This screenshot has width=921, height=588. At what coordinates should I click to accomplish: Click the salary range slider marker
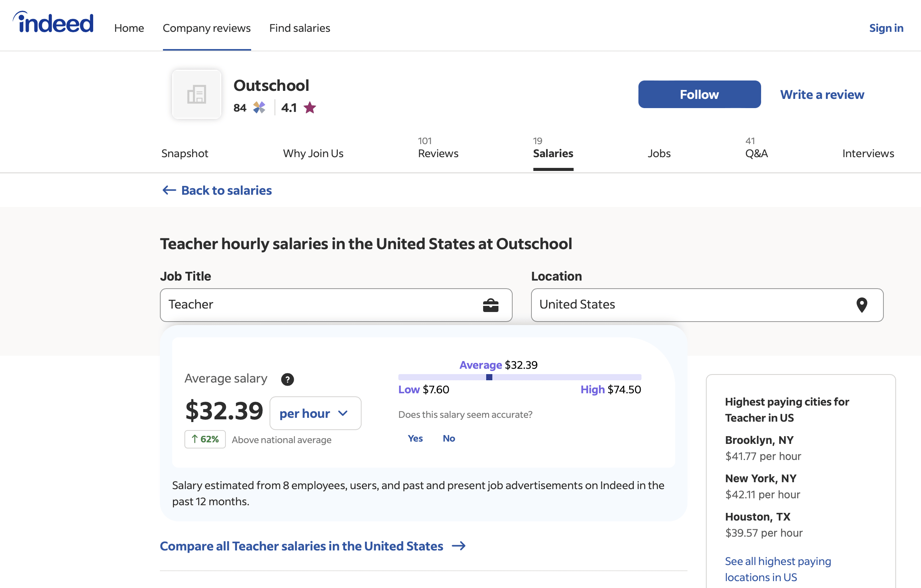[x=488, y=377]
